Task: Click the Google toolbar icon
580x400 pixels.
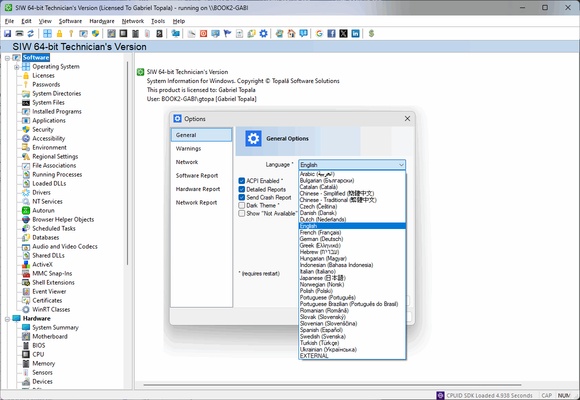Action: pyautogui.click(x=319, y=34)
